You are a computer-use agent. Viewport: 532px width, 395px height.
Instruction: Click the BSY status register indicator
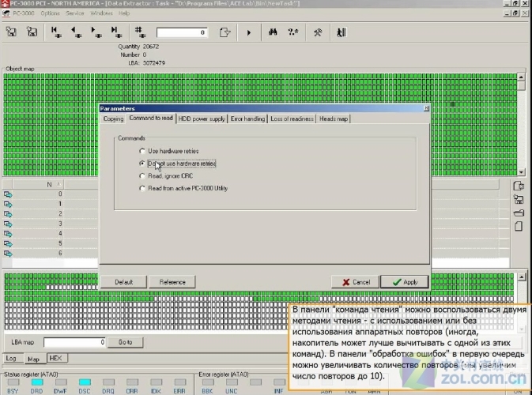13,382
